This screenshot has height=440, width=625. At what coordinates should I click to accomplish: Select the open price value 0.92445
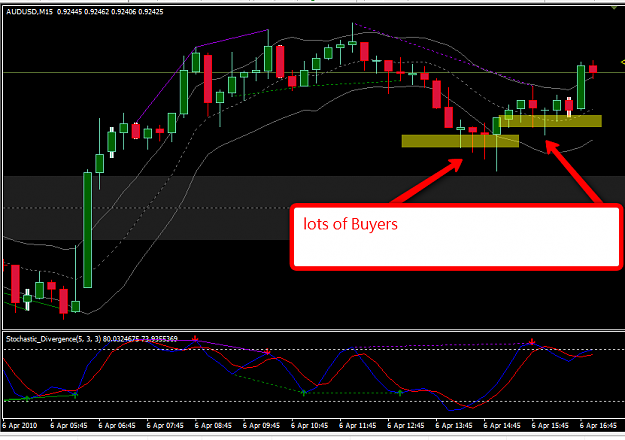point(69,12)
